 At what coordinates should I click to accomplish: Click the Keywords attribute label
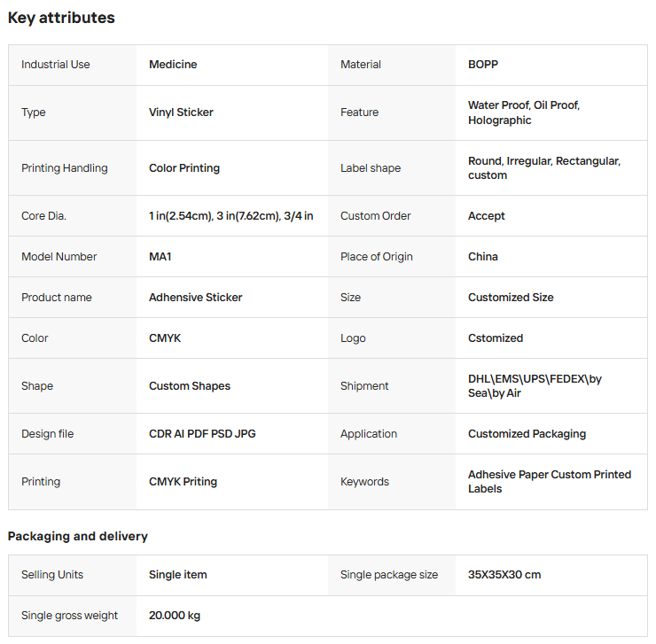(x=364, y=482)
